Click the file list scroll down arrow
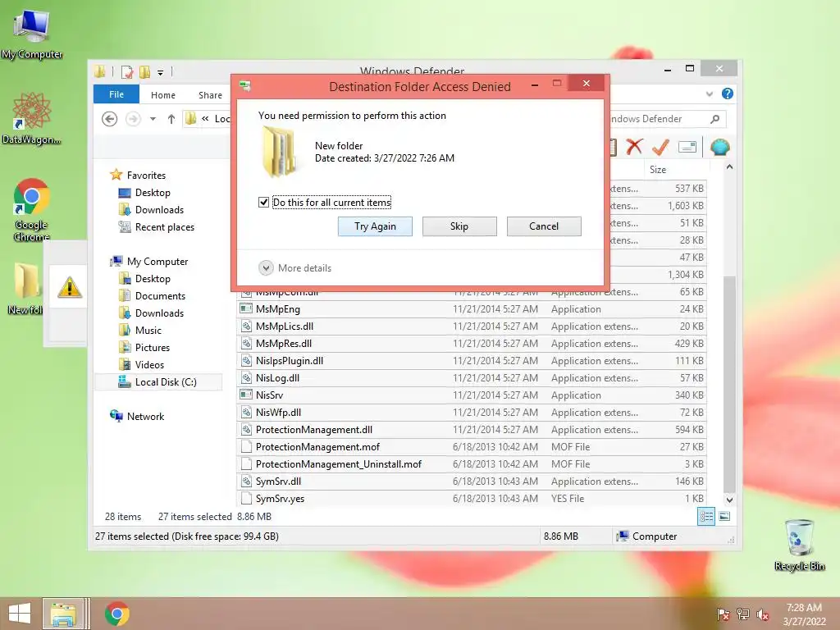Screen dimensions: 840x630 click(x=729, y=500)
